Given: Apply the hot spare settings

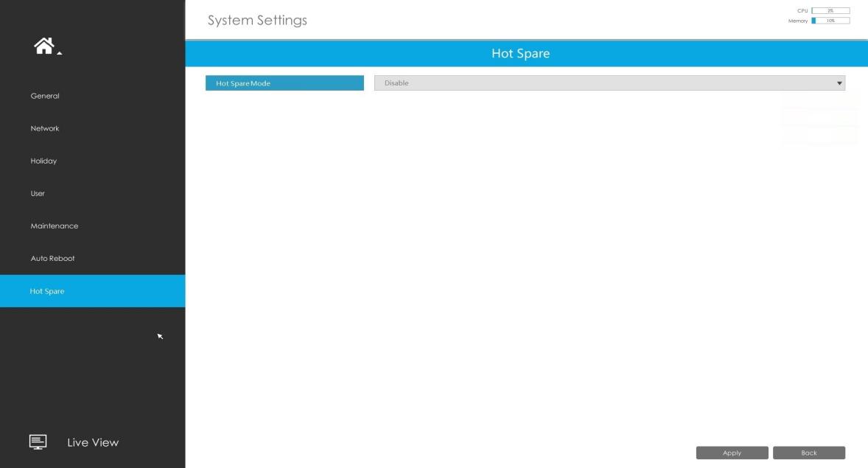Looking at the screenshot, I should point(732,453).
